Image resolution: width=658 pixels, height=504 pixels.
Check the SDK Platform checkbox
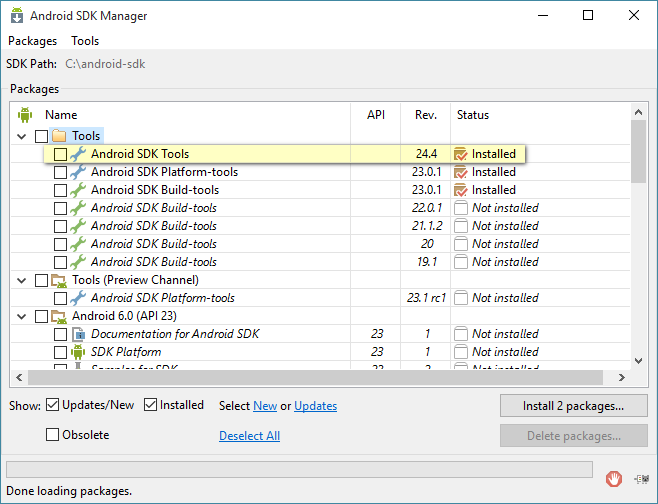[x=60, y=353]
